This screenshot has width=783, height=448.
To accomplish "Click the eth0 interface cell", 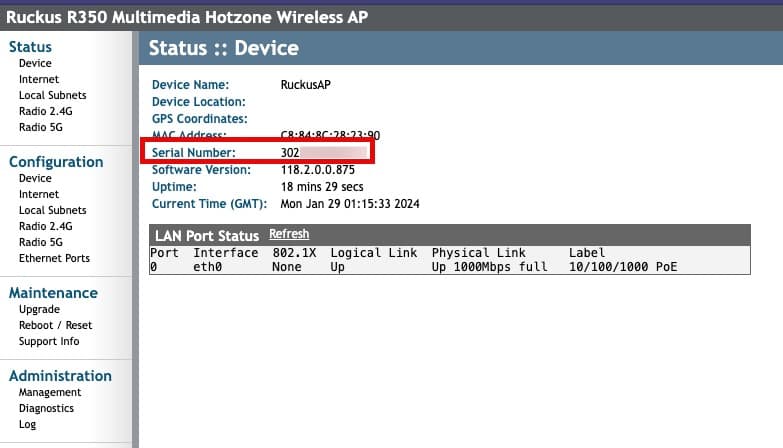I will [208, 267].
